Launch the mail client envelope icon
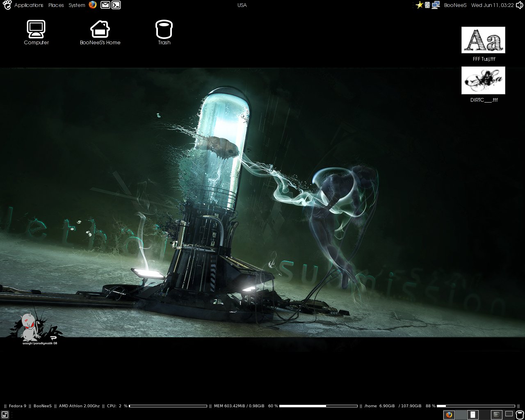The height and width of the screenshot is (420, 525). click(x=105, y=5)
